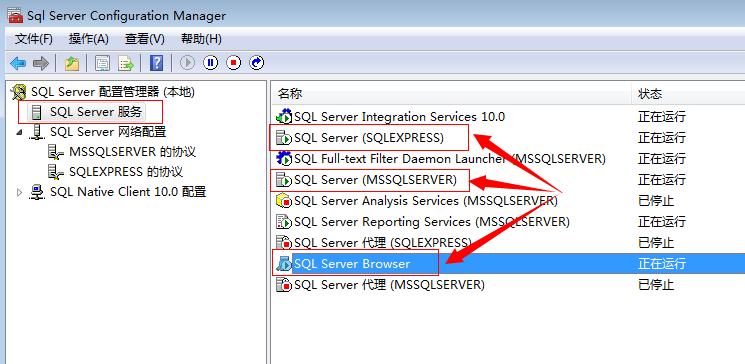Click the SQL Server 网络配置 node icon

click(37, 132)
